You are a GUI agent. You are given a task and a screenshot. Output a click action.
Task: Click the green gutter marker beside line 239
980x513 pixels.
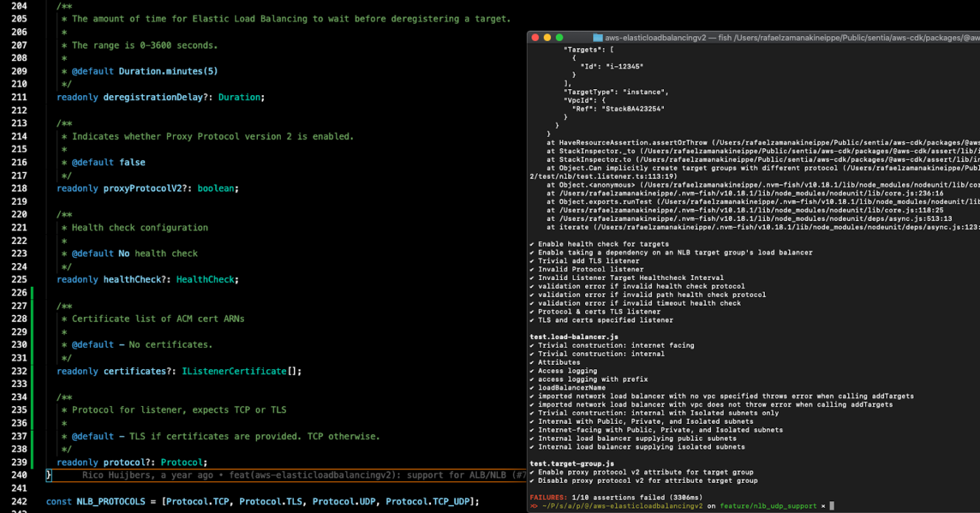(32, 462)
